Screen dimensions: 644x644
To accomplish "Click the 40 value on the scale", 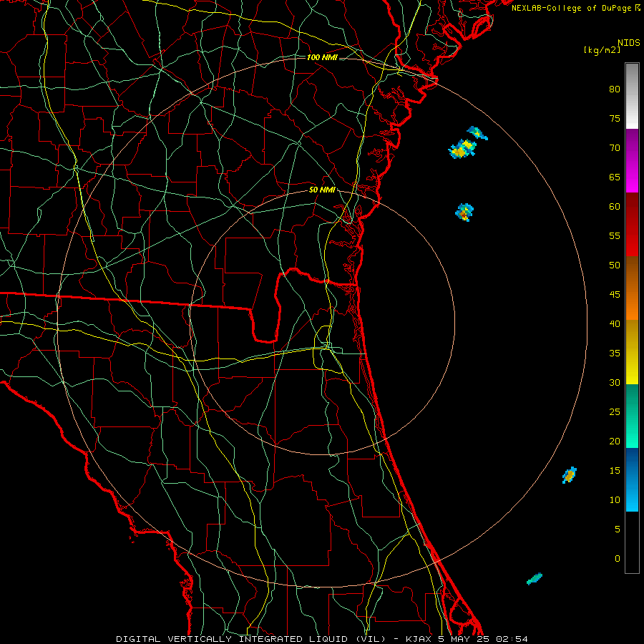I will (x=615, y=324).
